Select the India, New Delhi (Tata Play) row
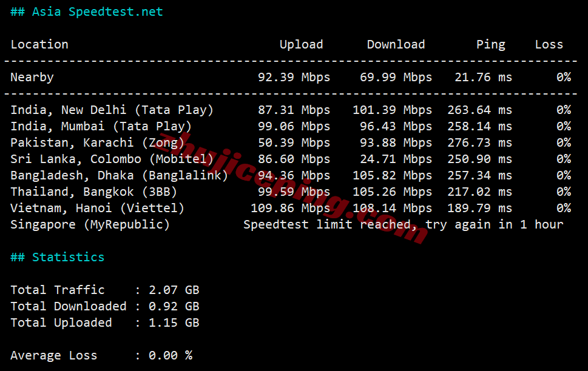 [x=112, y=110]
